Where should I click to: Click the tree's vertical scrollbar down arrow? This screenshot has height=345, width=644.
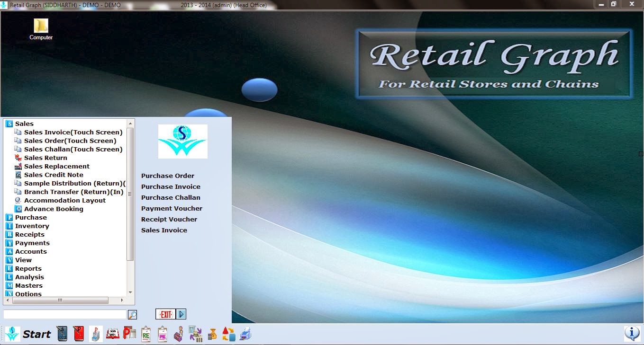click(x=130, y=293)
